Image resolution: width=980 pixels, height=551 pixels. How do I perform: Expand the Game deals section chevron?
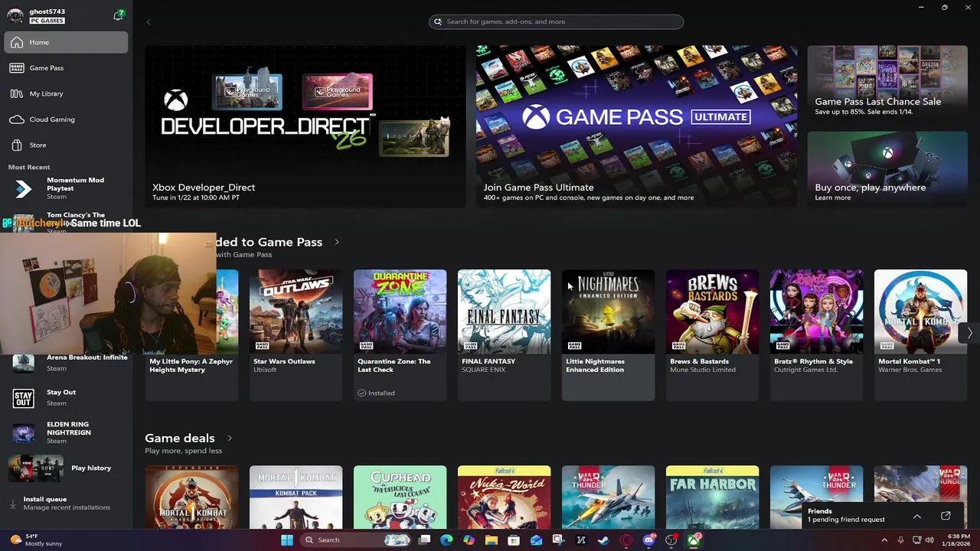click(229, 438)
